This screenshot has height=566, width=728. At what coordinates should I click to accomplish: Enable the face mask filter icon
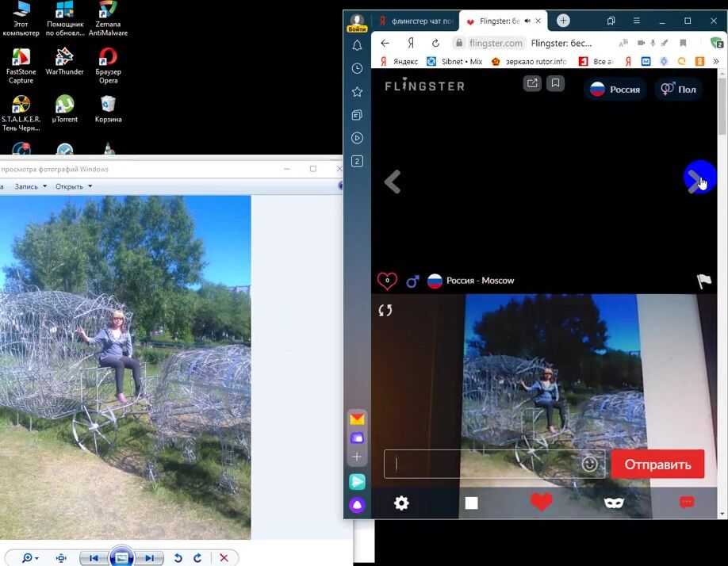614,503
